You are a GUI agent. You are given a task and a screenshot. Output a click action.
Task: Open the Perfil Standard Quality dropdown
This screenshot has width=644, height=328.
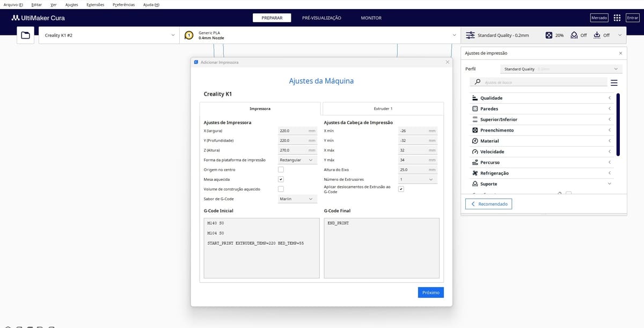click(561, 69)
